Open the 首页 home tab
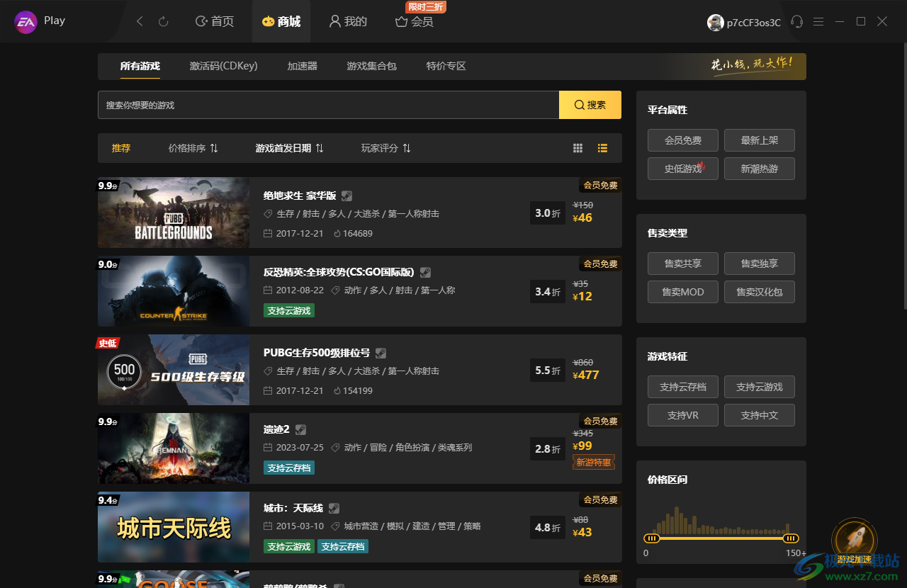The image size is (907, 588). point(215,22)
